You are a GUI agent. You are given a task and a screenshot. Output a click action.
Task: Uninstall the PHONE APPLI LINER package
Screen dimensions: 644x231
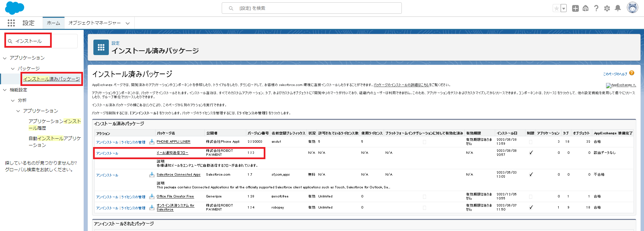point(107,142)
